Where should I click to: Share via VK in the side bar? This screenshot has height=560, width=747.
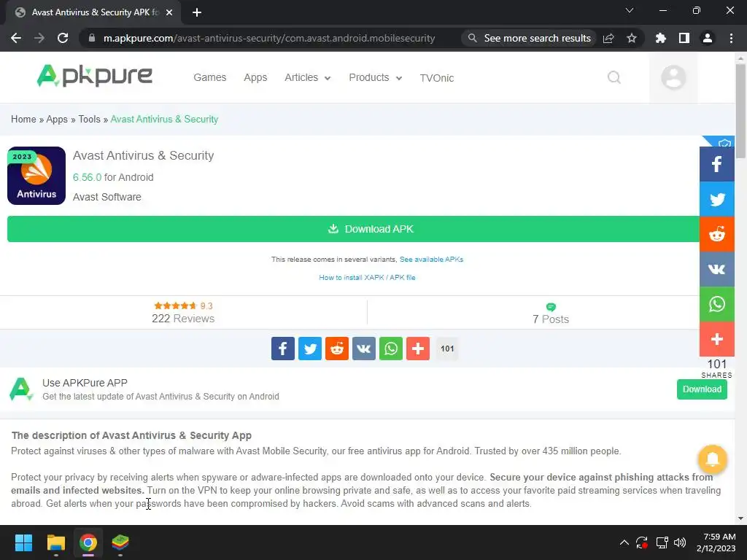716,269
